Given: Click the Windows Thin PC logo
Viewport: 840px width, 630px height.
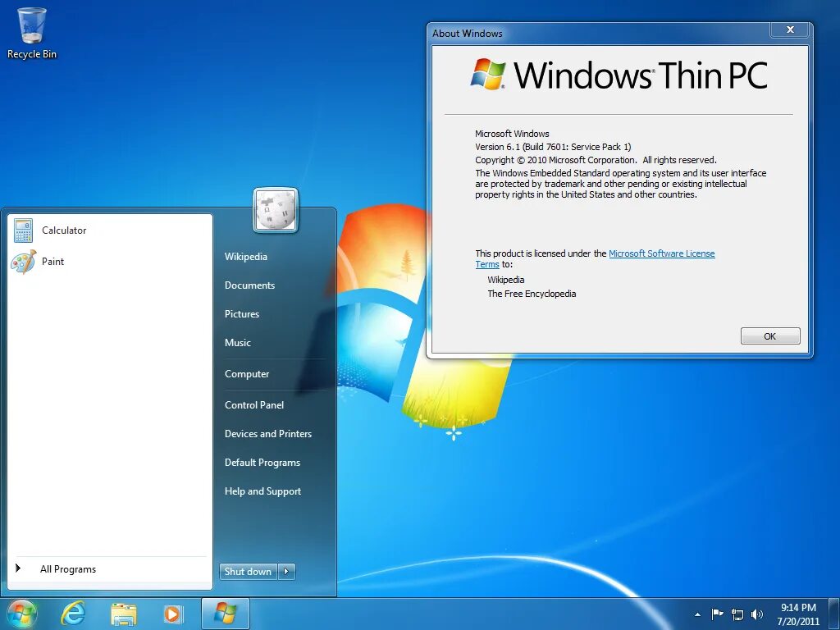Looking at the screenshot, I should [x=619, y=75].
